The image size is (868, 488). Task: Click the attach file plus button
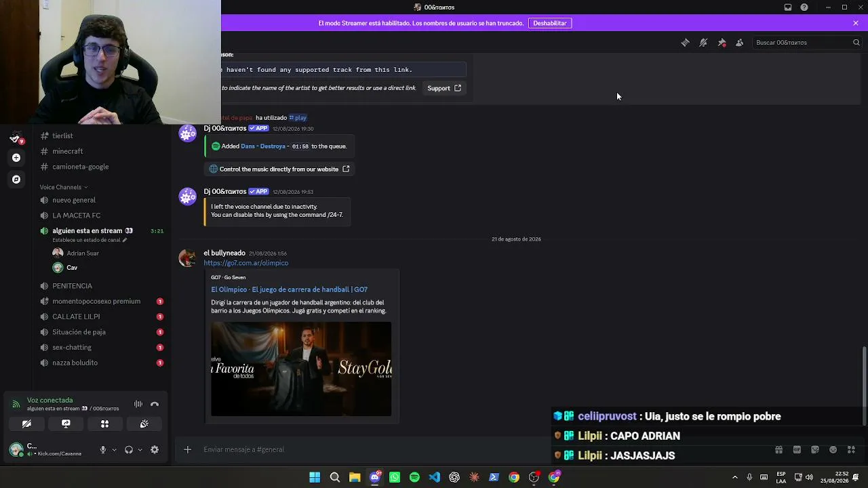pyautogui.click(x=188, y=449)
